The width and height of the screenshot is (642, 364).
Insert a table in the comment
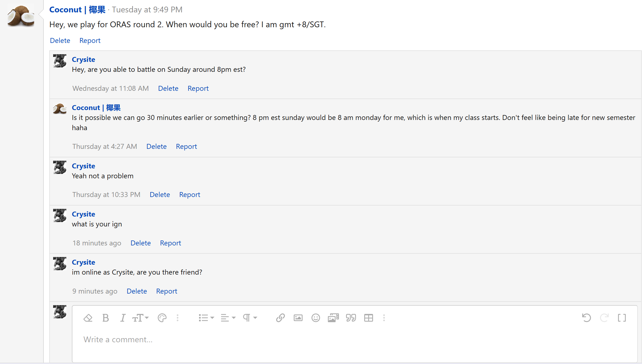tap(368, 318)
